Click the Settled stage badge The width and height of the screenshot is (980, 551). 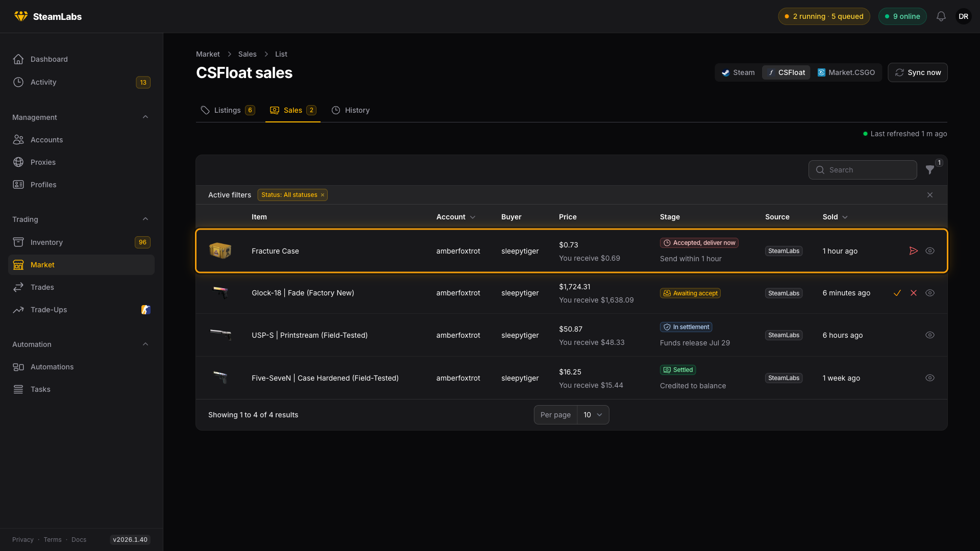pos(678,370)
